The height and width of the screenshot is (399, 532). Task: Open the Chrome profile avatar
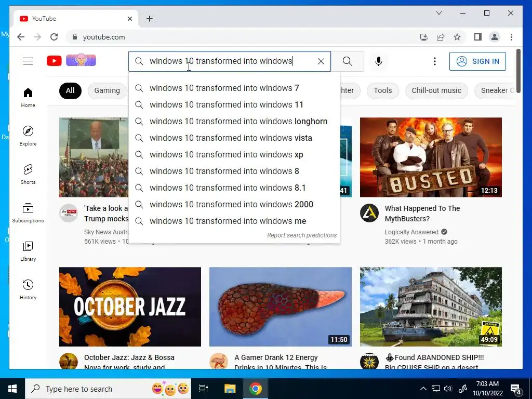click(x=495, y=37)
